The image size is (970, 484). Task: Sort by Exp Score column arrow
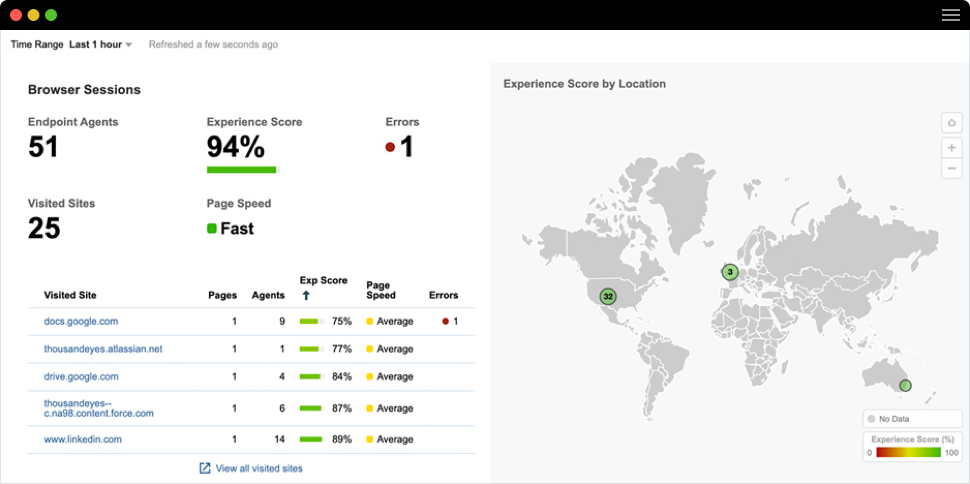(x=306, y=296)
